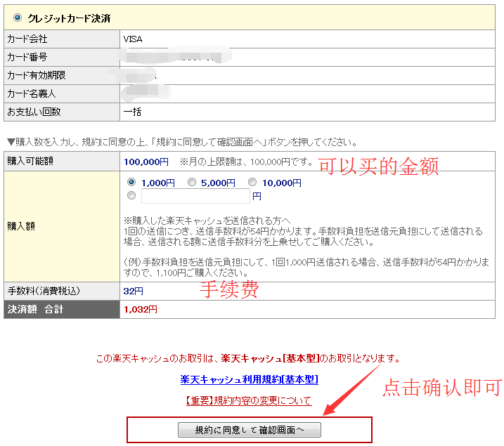
Task: Choose the 1,000円 purchase amount option
Action: pyautogui.click(x=131, y=182)
